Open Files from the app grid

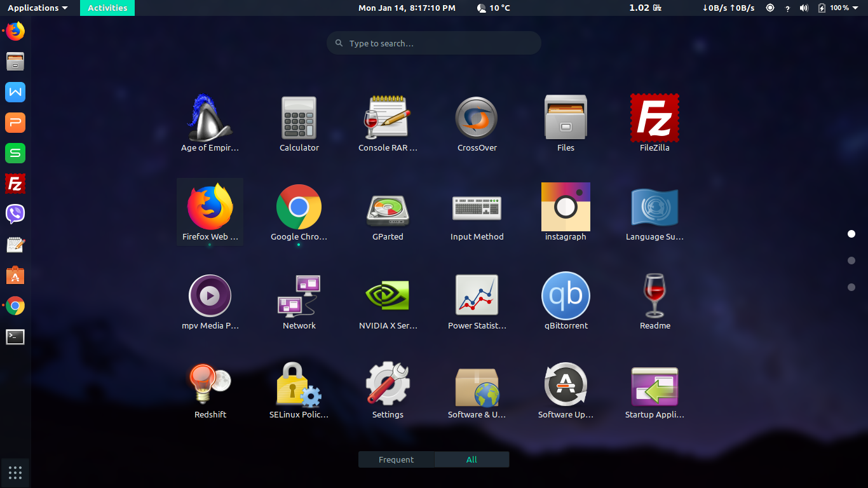[x=566, y=118]
